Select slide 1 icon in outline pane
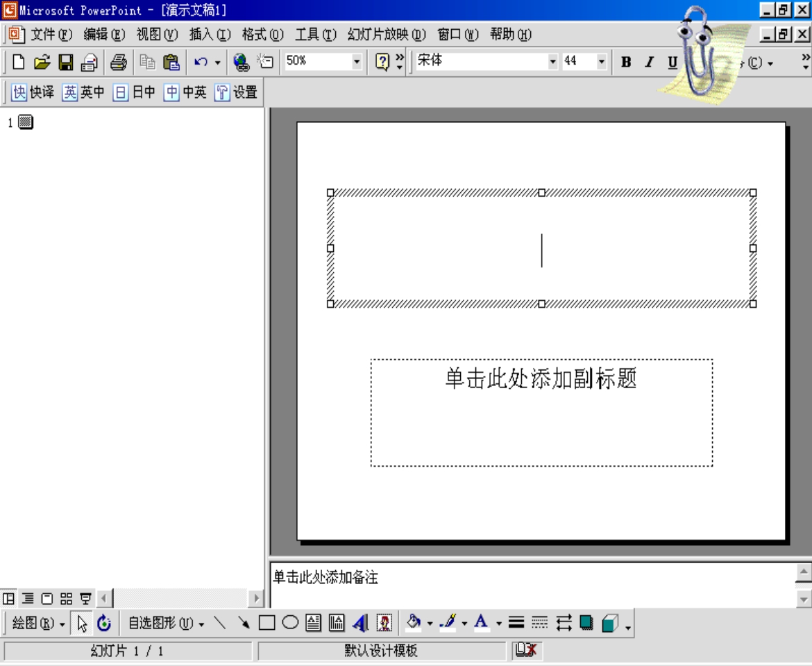Screen dimensions: 812x666 26,122
